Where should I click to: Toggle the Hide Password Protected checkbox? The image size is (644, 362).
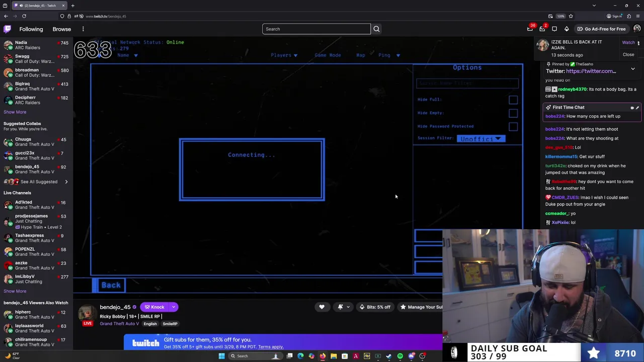[513, 127]
